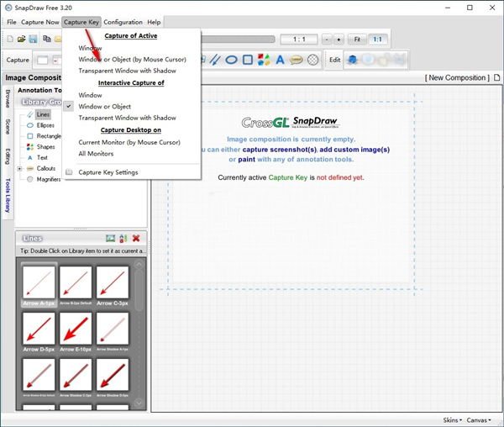This screenshot has height=427, width=504.
Task: Select the callout speech bubble tool
Action: coord(296,60)
